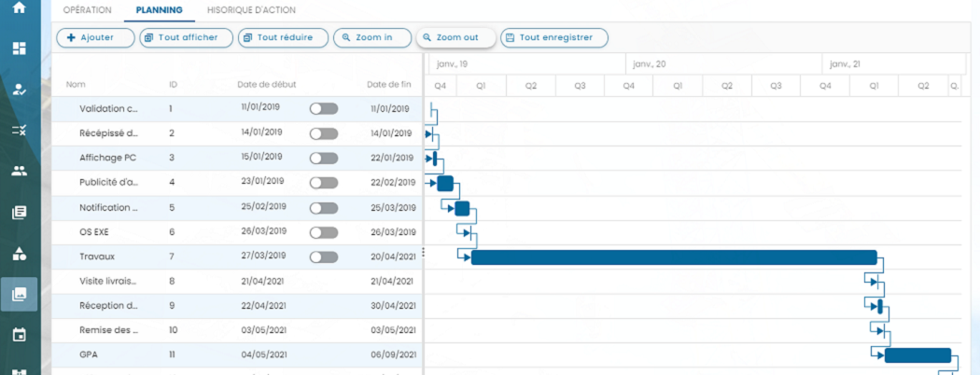Click Tout afficher to expand all
The width and height of the screenshot is (980, 375).
pyautogui.click(x=187, y=37)
